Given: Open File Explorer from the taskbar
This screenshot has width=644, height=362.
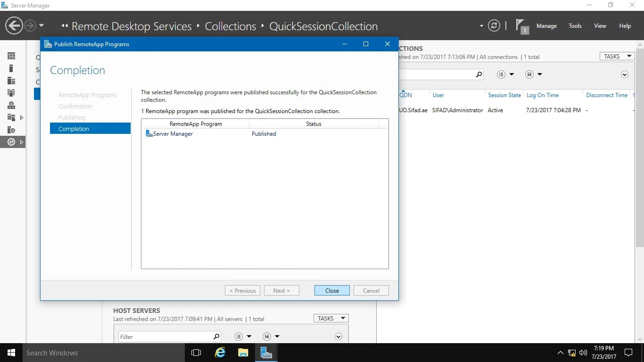Looking at the screenshot, I should (x=243, y=353).
